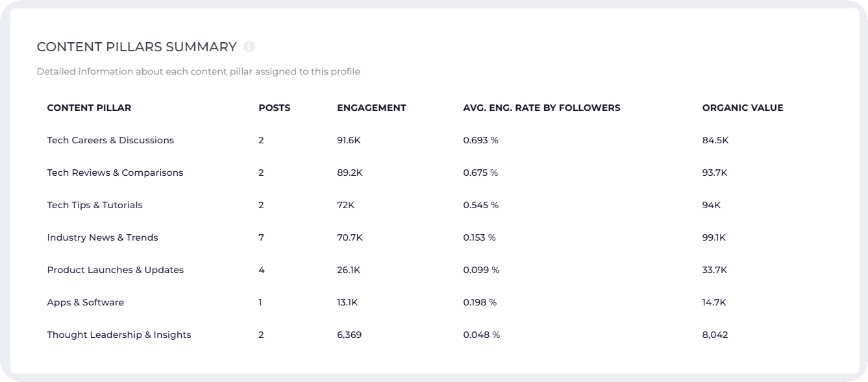Click the Apps & Software pillar label
Viewport: 868px width, 382px height.
[x=84, y=302]
